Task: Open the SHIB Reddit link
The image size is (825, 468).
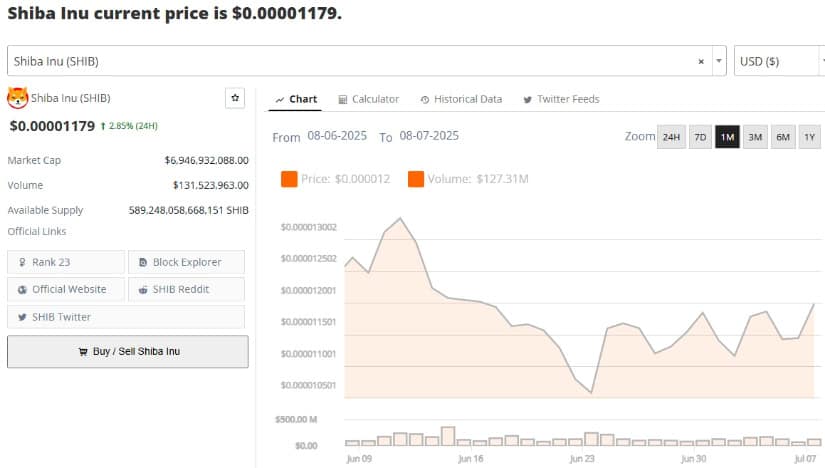Action: (186, 289)
